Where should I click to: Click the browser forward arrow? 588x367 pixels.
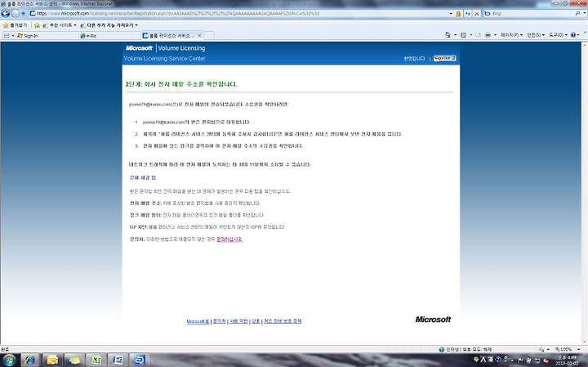point(16,14)
